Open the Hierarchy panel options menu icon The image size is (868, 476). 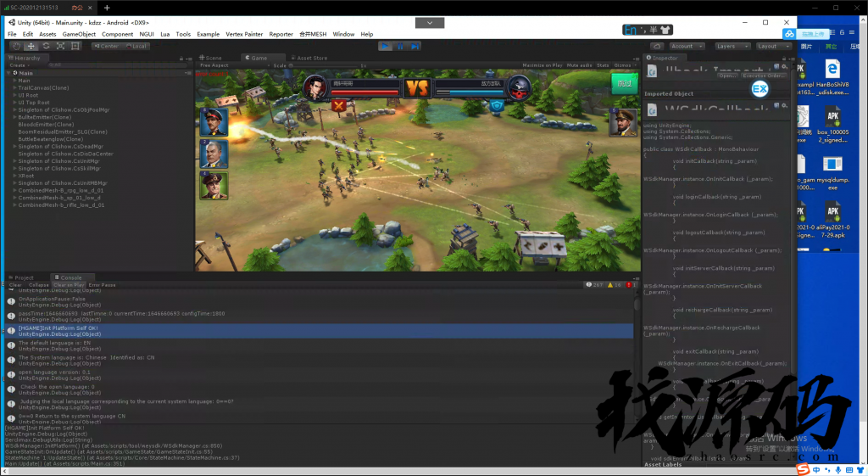pyautogui.click(x=189, y=59)
